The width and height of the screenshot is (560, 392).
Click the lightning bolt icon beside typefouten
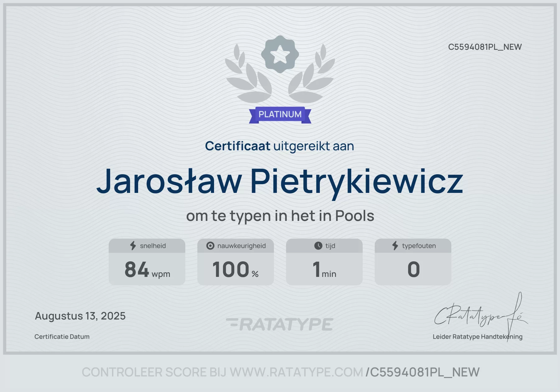(395, 246)
